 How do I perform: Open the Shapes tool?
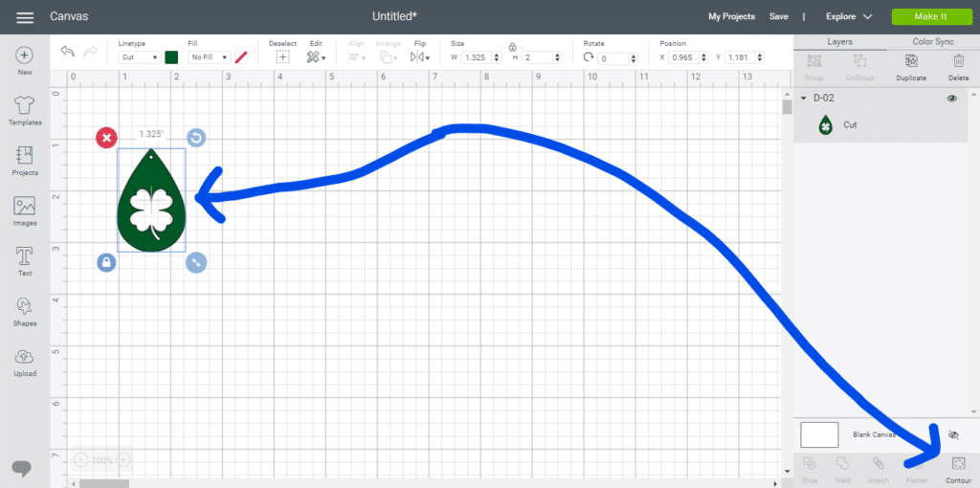click(25, 311)
